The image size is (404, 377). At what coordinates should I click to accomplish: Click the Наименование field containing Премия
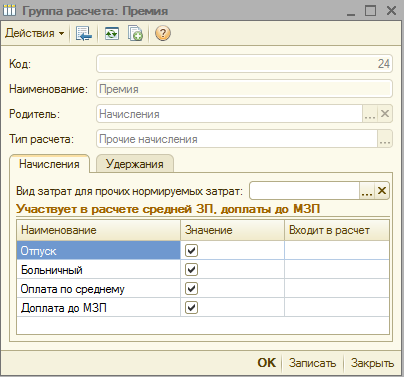click(244, 89)
